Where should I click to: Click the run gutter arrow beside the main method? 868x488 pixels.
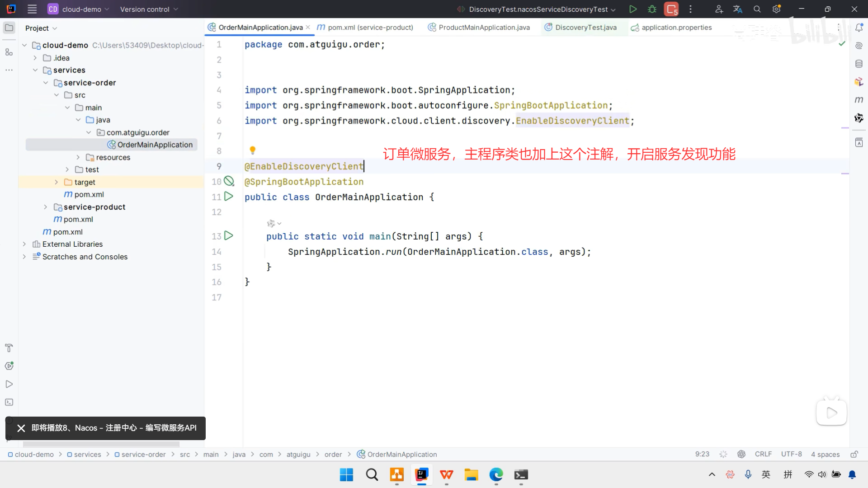229,236
